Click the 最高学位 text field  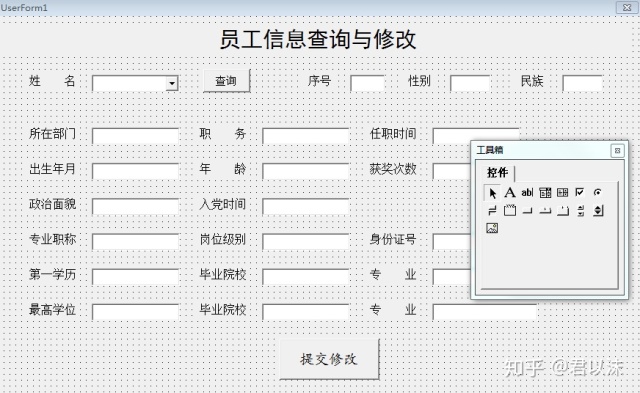[x=135, y=312]
